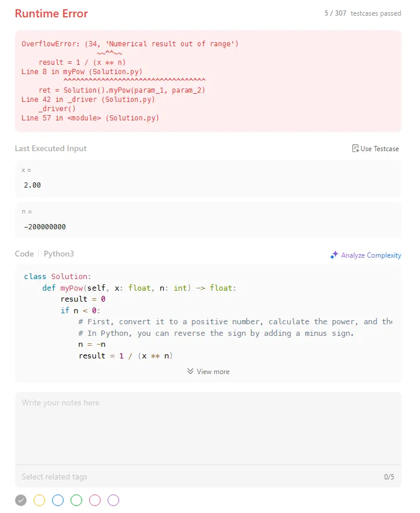The image size is (420, 513).
Task: Click the Use Testcase button label
Action: pyautogui.click(x=380, y=149)
